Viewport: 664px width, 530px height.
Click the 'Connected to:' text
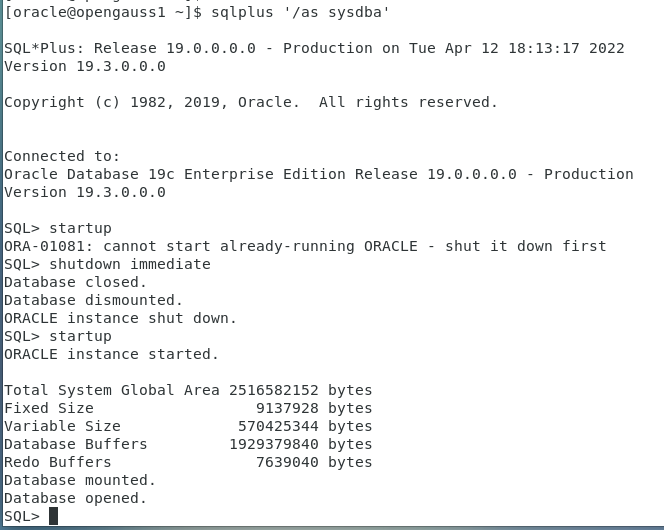(62, 156)
